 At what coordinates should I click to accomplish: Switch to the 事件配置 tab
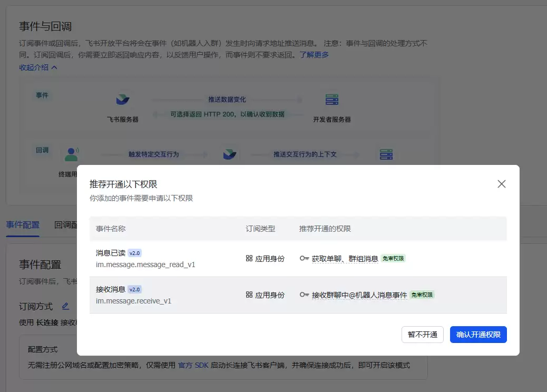click(x=23, y=225)
